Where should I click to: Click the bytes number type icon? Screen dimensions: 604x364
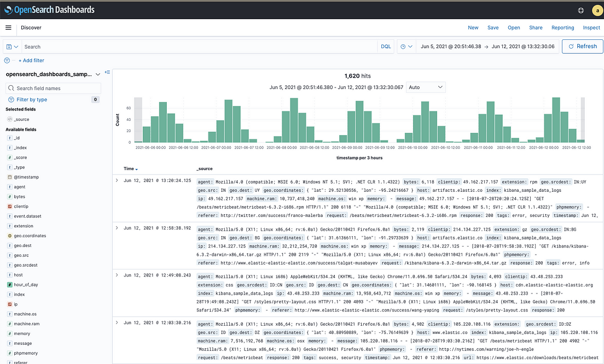click(10, 197)
